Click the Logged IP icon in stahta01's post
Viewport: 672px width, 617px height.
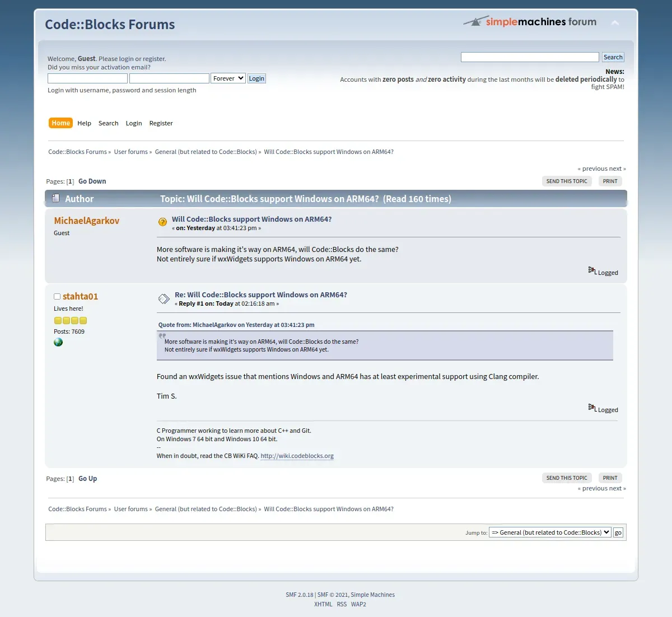click(592, 408)
